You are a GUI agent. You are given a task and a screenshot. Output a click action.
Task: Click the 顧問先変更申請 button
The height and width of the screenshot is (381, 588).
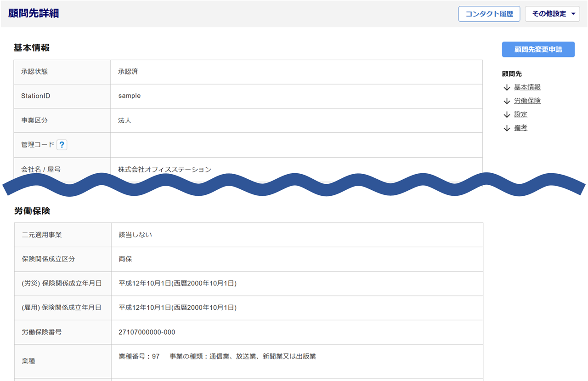tap(538, 50)
